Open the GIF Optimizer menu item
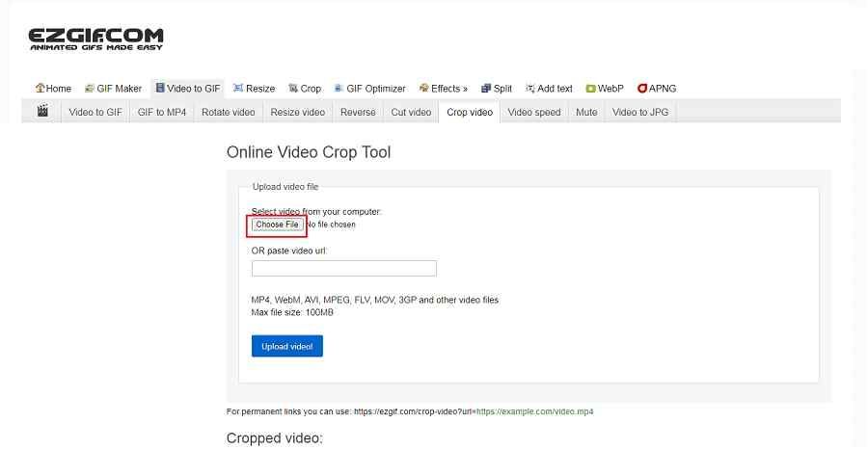868x450 pixels. (369, 89)
